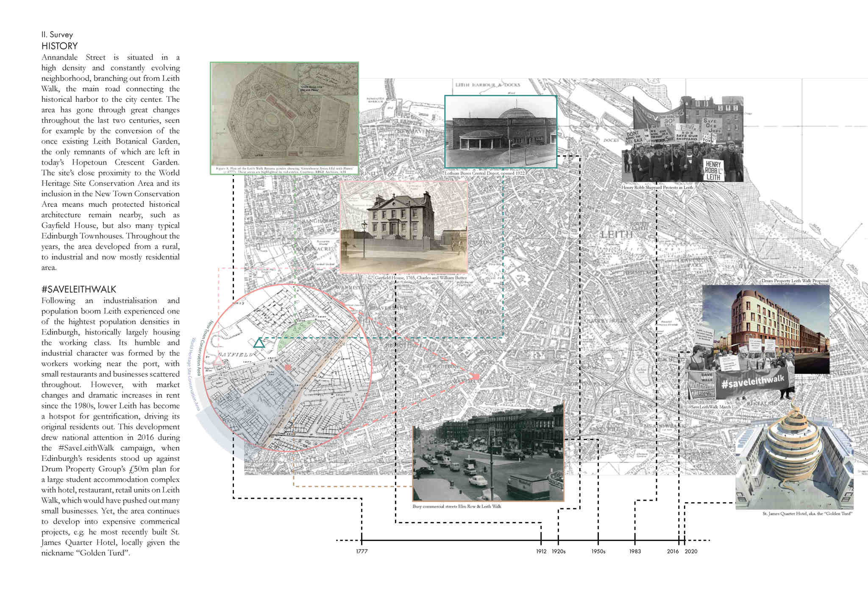
Task: Select the pink triangle marker on the map
Action: pos(217,361)
